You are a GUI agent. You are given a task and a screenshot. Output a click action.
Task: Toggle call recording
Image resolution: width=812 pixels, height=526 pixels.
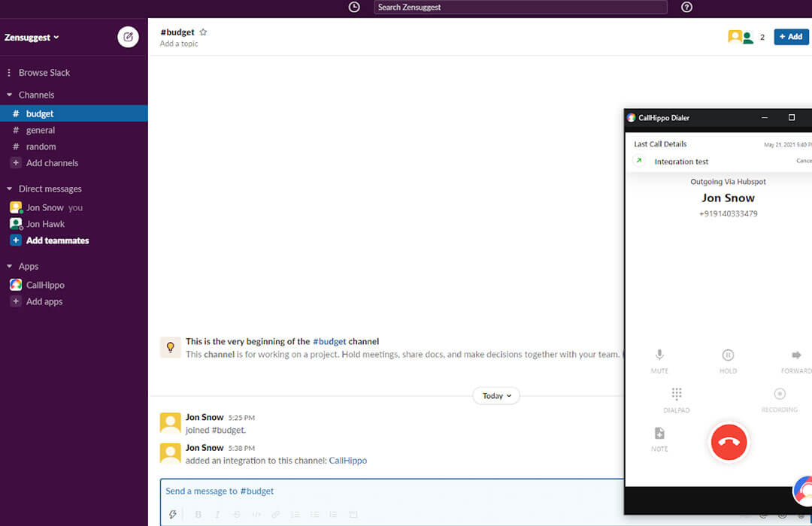[780, 400]
